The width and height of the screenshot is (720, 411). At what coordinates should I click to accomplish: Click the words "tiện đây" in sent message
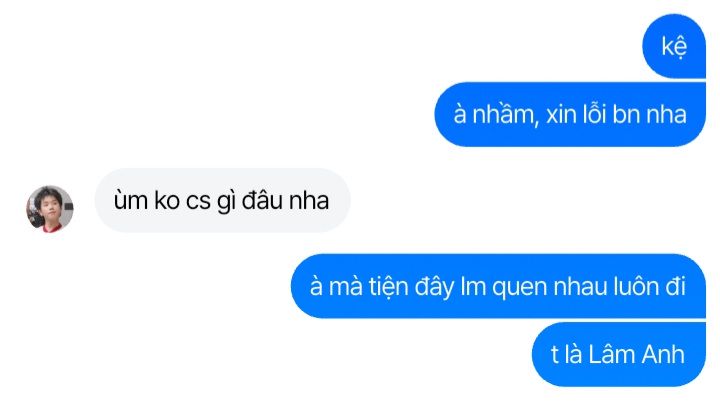pos(411,287)
